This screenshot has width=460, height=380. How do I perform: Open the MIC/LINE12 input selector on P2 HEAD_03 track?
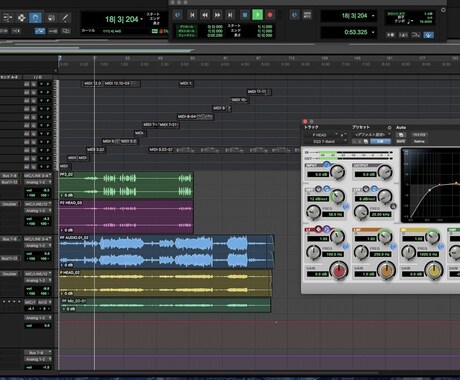[38, 204]
